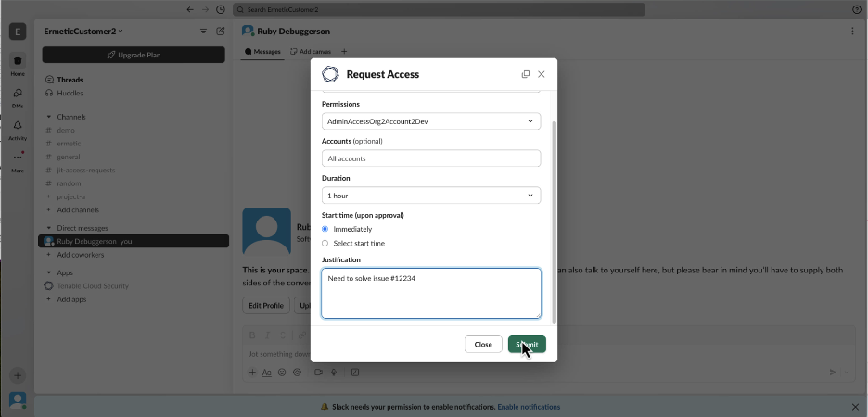Collapse the Apps section
The height and width of the screenshot is (417, 868).
coord(49,273)
